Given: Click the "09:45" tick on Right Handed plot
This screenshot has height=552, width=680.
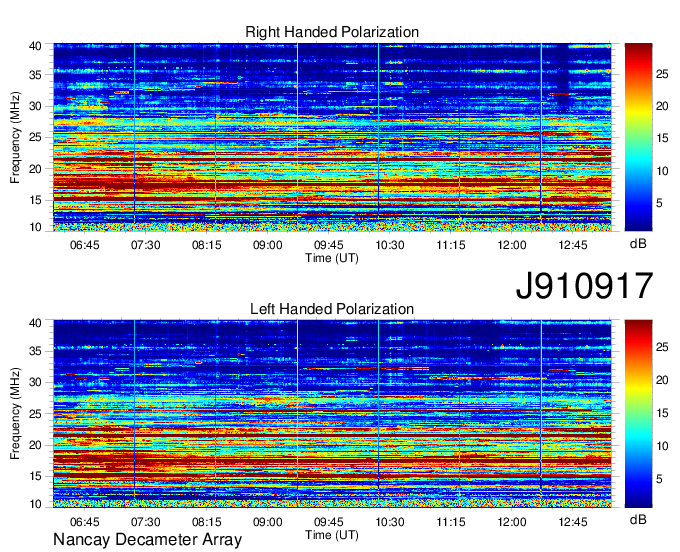Looking at the screenshot, I should (329, 245).
